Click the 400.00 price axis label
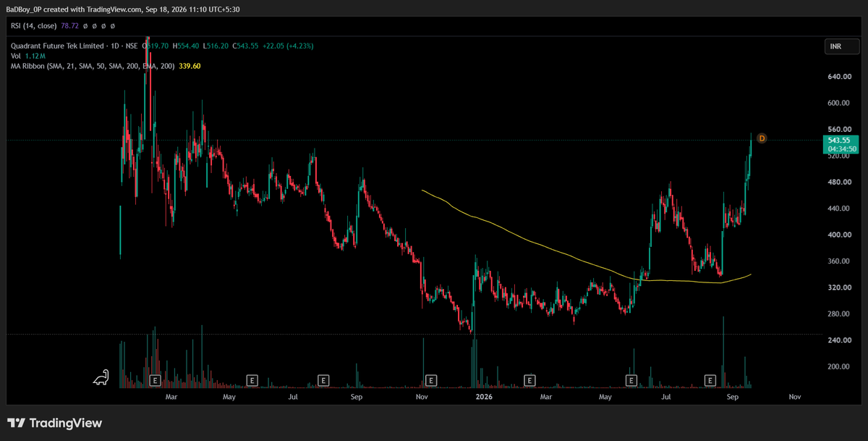Image resolution: width=868 pixels, height=441 pixels. 838,235
